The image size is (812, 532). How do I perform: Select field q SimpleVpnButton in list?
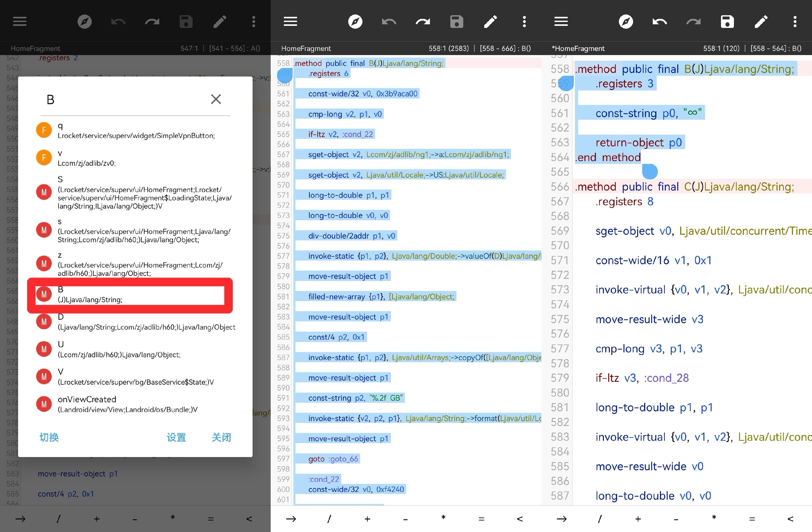click(135, 130)
